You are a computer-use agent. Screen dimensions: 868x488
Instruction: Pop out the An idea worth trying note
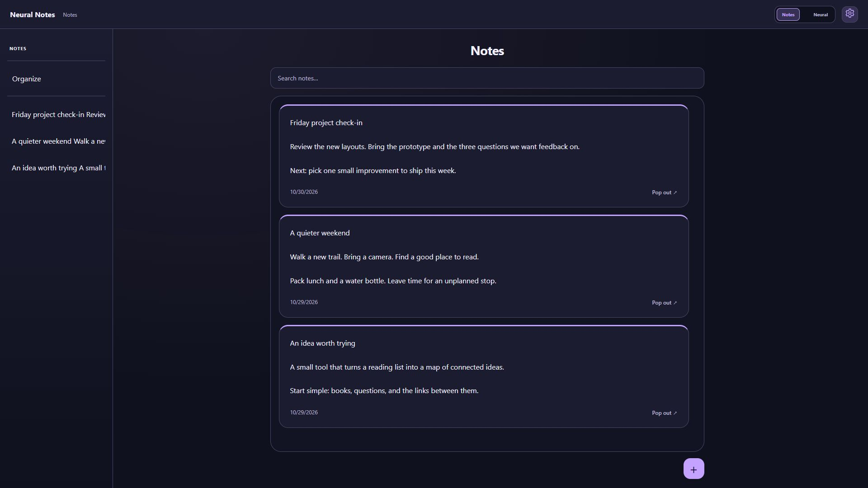tap(664, 413)
